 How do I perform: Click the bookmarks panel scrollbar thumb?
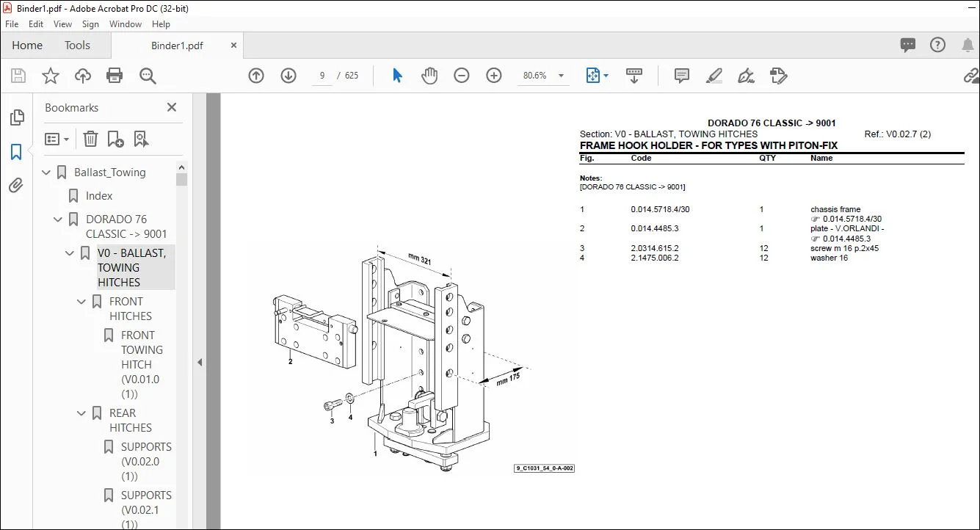pyautogui.click(x=181, y=179)
